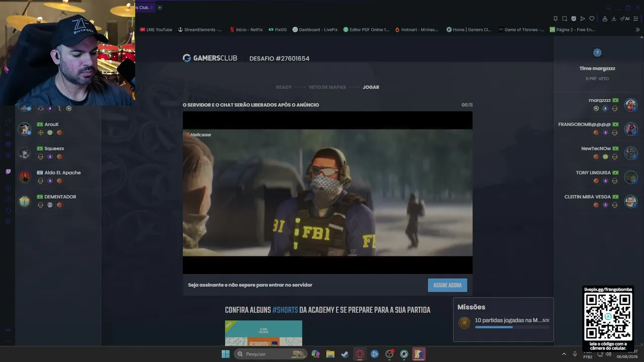Switch to Opera browser in the taskbar
Viewport: 644px width, 362px height.
click(x=360, y=354)
